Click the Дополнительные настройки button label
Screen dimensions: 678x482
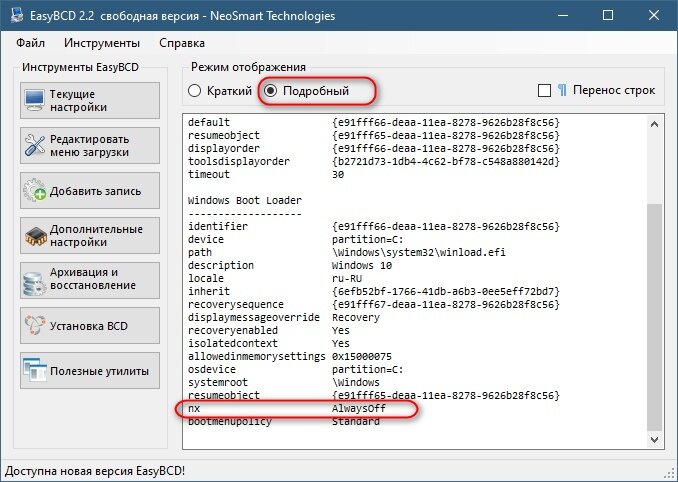[96, 236]
